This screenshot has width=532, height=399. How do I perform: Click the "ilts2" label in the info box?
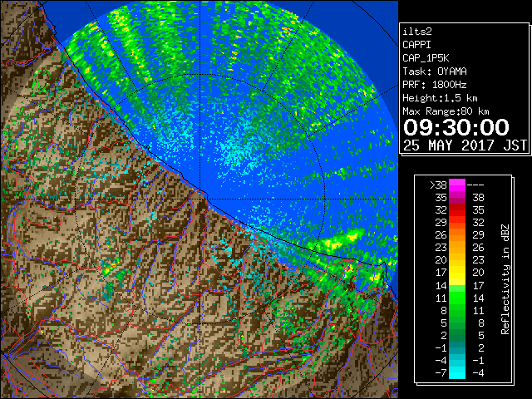click(x=417, y=32)
